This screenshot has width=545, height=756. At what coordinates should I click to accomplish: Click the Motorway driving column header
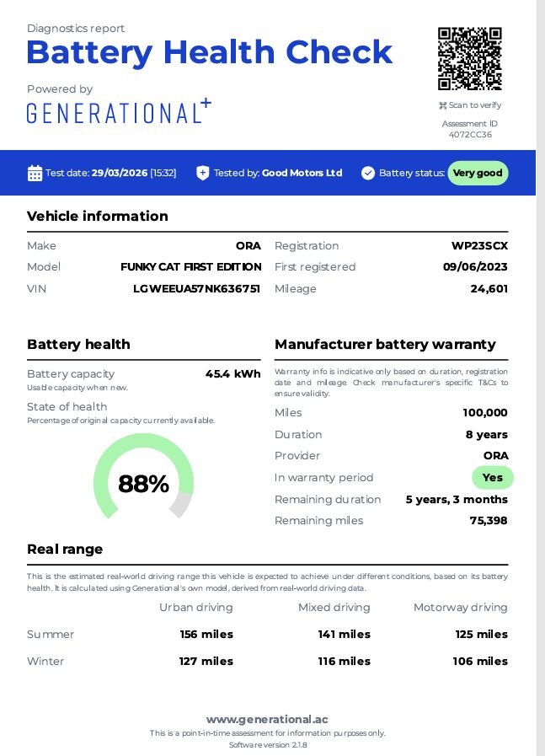point(460,608)
